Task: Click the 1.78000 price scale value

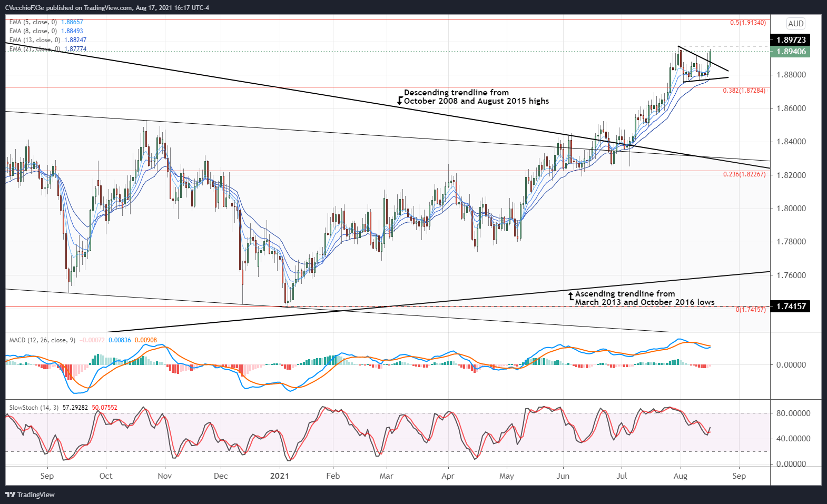Action: tap(791, 242)
